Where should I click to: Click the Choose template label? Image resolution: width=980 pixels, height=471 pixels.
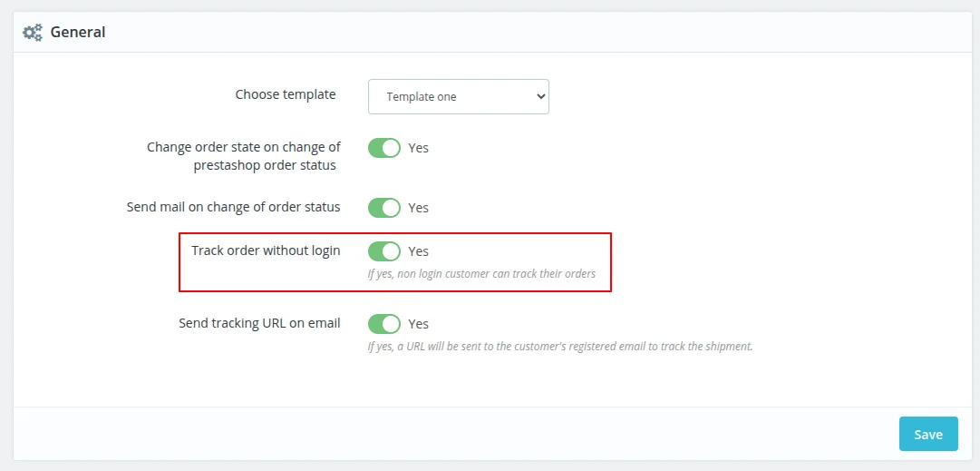pos(286,94)
